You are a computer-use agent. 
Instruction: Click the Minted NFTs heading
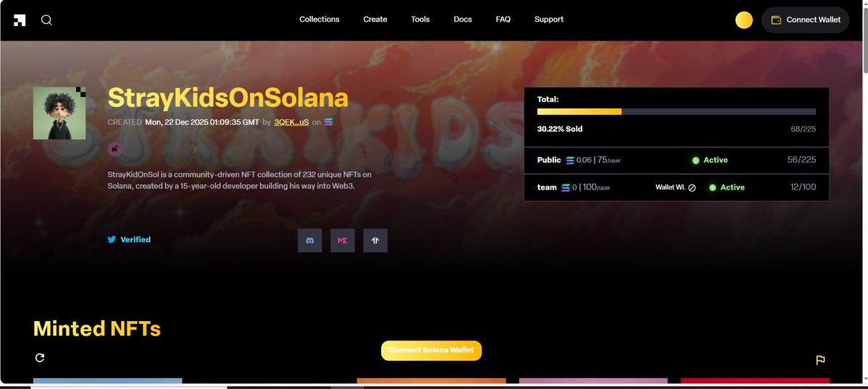(97, 329)
